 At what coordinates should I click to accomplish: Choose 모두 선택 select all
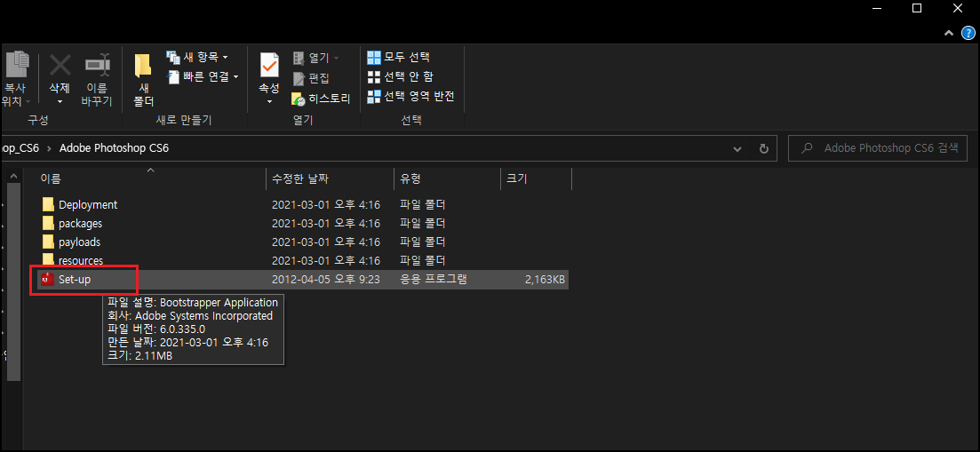[x=399, y=58]
